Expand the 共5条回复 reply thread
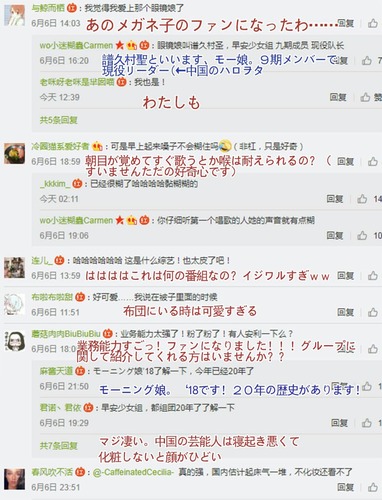 pyautogui.click(x=59, y=120)
